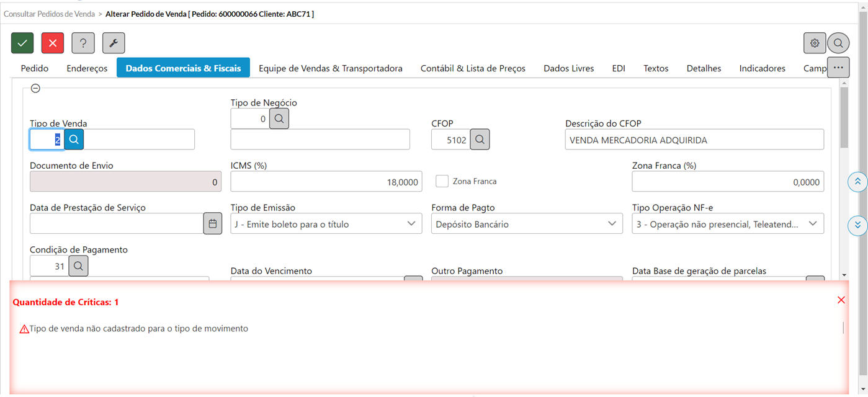Cancel with the red X button
The image size is (868, 397).
53,43
